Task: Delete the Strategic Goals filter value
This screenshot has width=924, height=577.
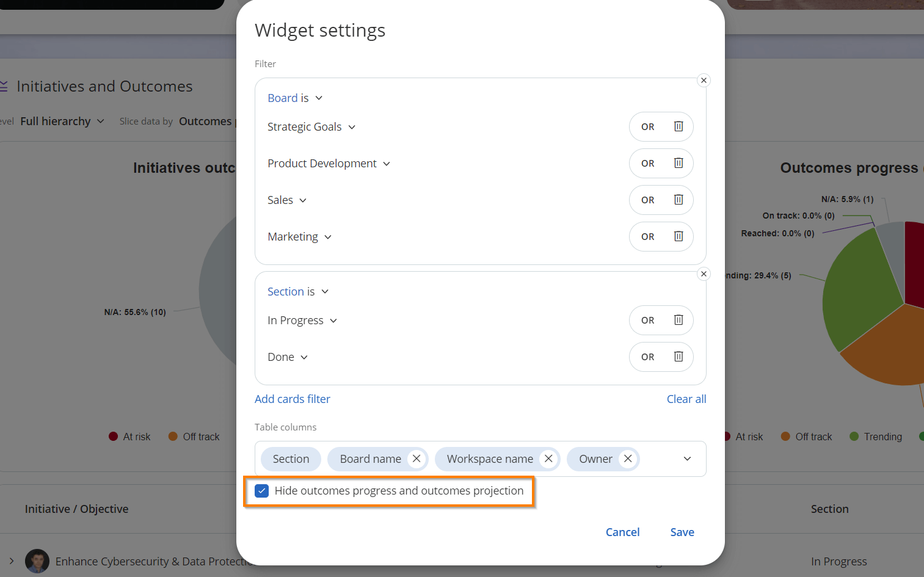Action: [x=678, y=126]
